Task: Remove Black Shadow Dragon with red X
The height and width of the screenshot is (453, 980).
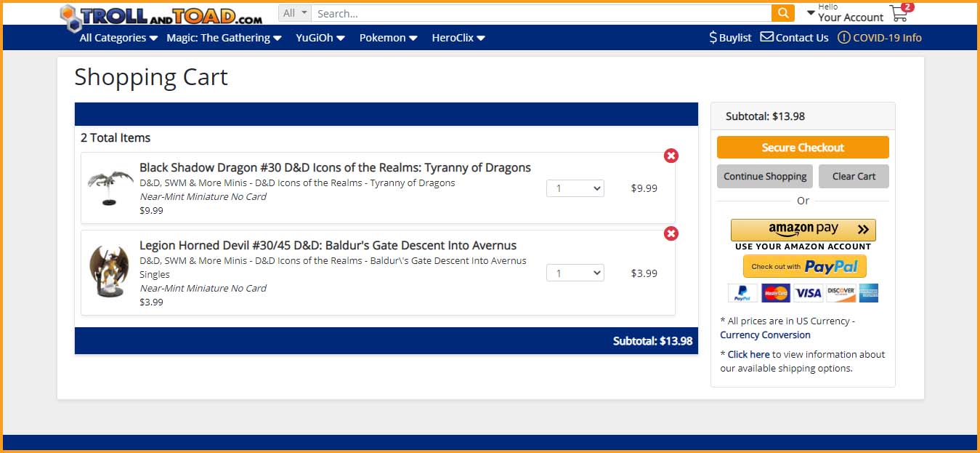Action: [671, 156]
